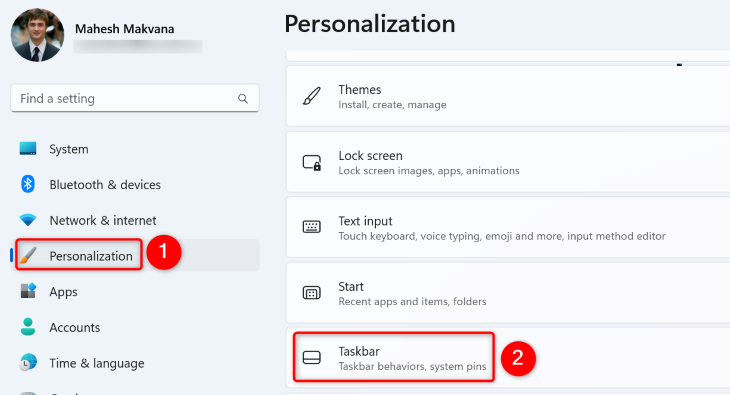
Task: Click the Personalization paintbrush icon
Action: click(x=28, y=256)
